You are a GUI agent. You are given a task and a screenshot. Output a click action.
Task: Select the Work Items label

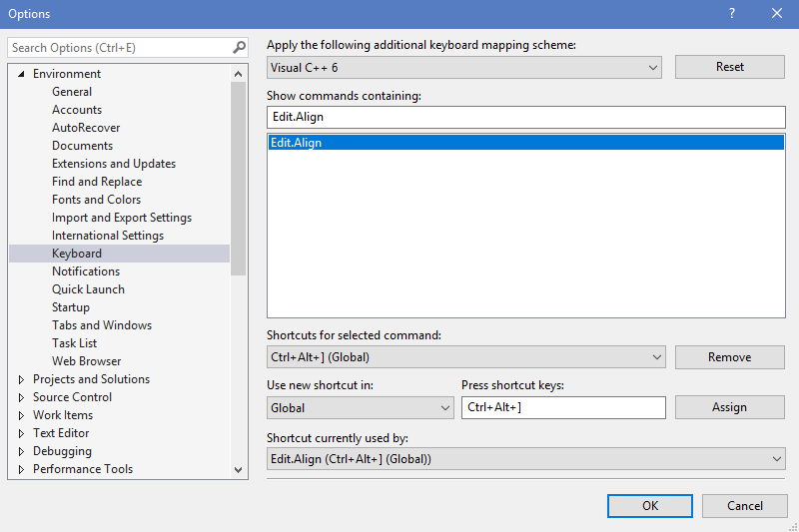coord(63,415)
